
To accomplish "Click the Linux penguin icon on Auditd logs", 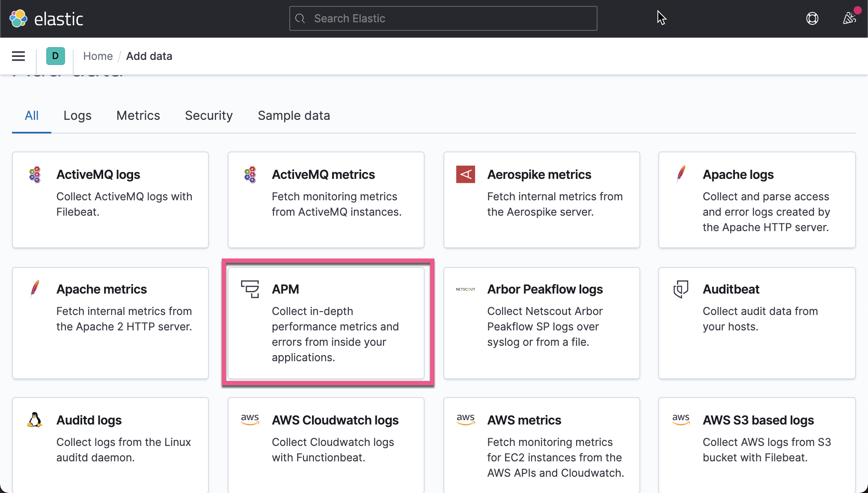I will click(x=35, y=420).
